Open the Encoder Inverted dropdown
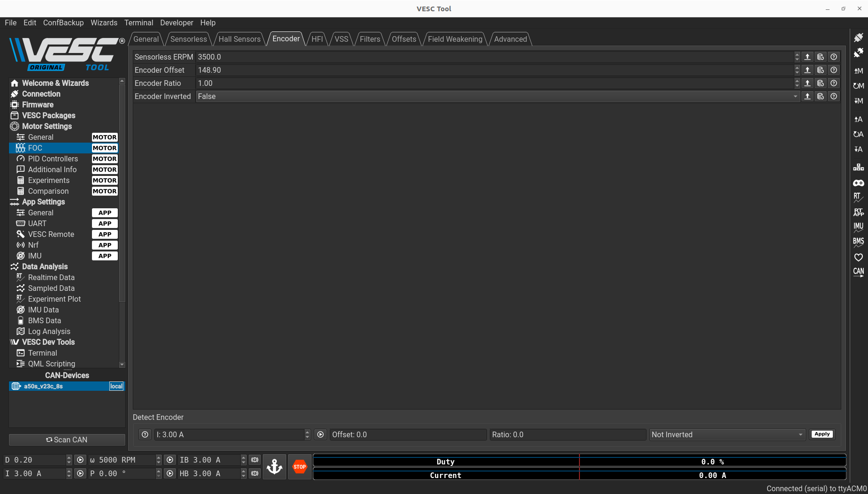This screenshot has width=868, height=494. point(795,96)
